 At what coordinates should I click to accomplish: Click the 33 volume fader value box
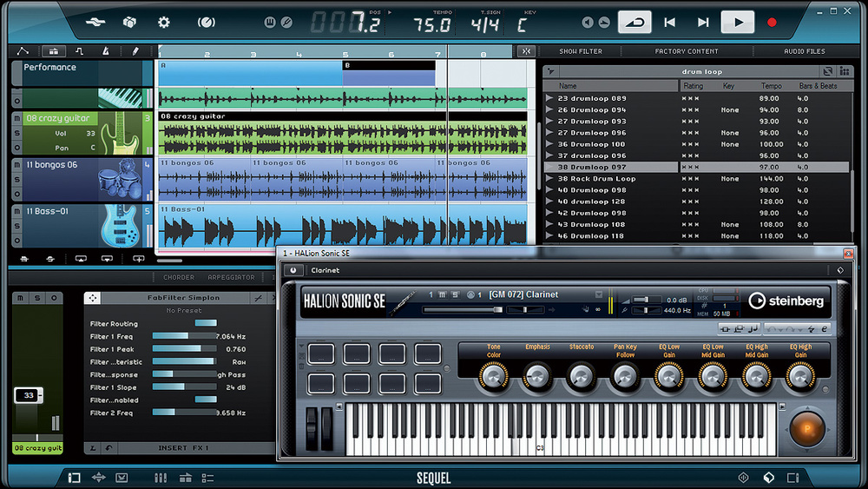click(x=29, y=395)
